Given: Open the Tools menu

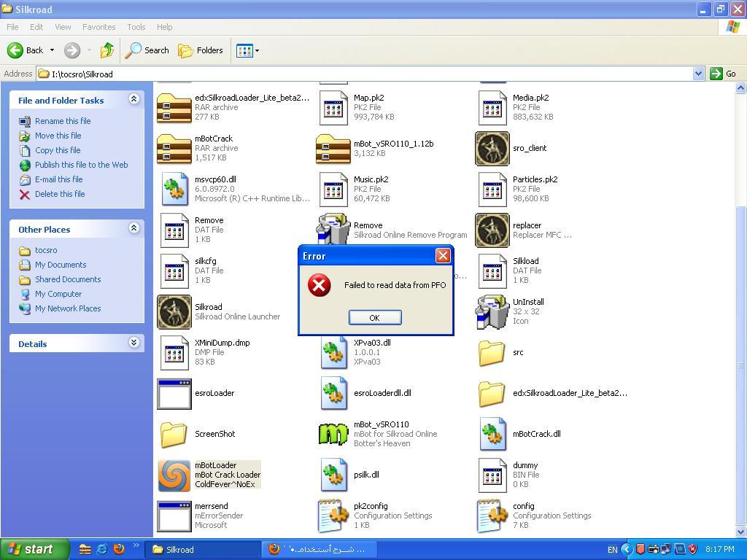Looking at the screenshot, I should click(136, 27).
